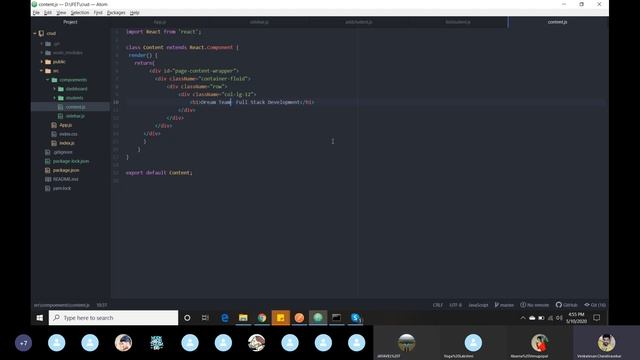Open Cortana circle in the taskbar

(187, 318)
